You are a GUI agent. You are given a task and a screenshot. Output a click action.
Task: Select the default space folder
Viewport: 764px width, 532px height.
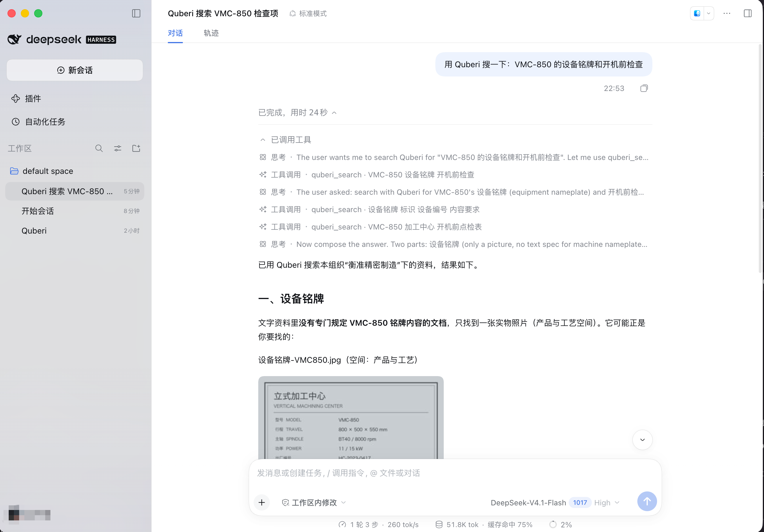point(75,171)
